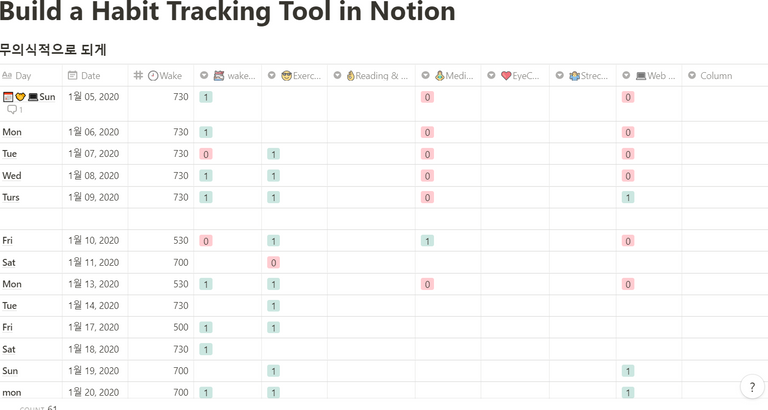Open the first Fri row page

tap(7, 241)
